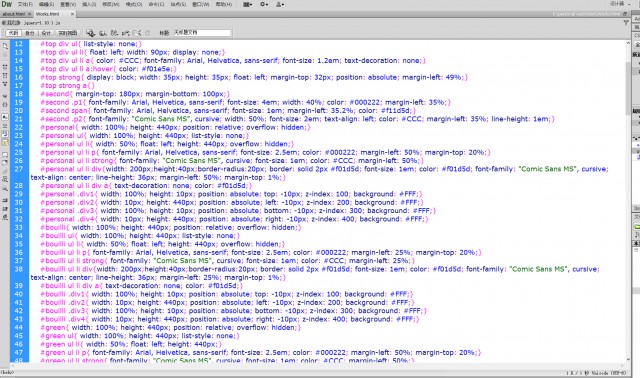Click the W3C validation icon
The image size is (640, 378).
tap(126, 33)
